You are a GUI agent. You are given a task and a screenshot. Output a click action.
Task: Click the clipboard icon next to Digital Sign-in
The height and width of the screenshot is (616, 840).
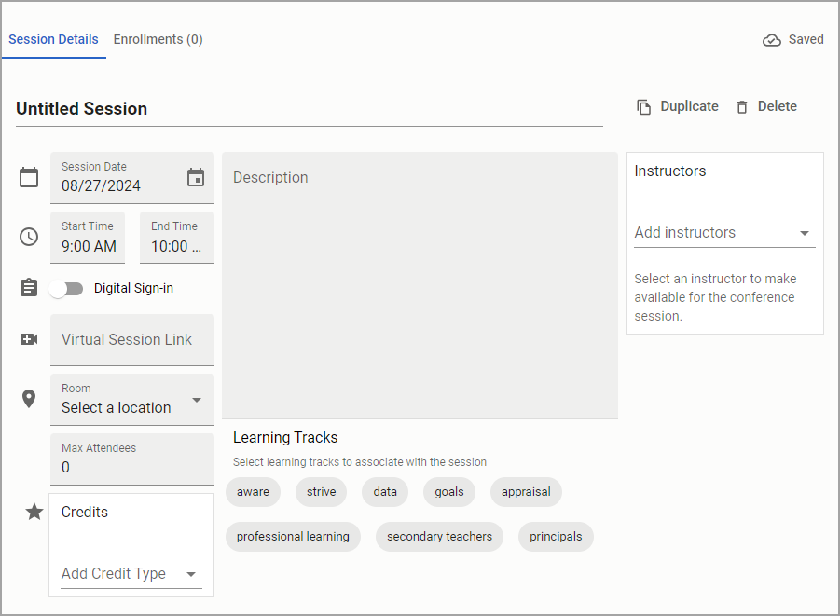[x=29, y=288]
